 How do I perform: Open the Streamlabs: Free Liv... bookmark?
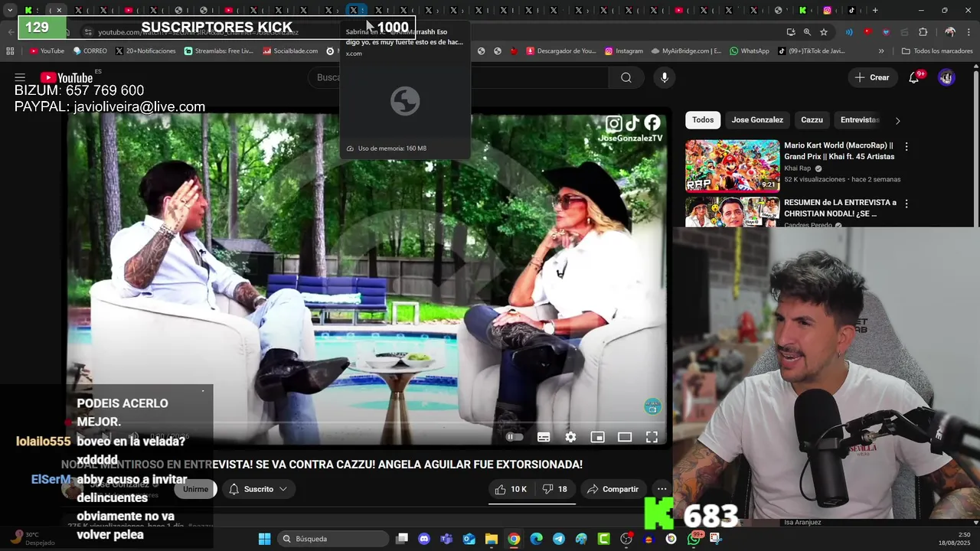coord(218,51)
